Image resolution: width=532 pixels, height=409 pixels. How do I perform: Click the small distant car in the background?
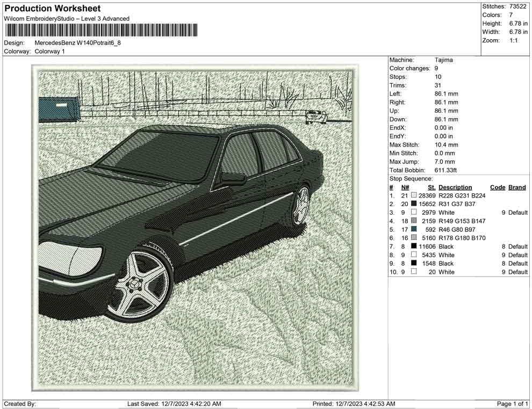tap(315, 116)
